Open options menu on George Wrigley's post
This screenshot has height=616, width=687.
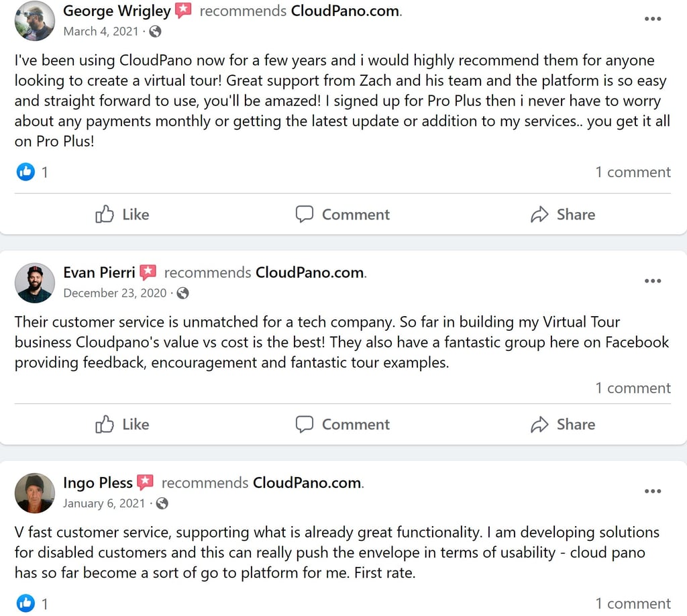pyautogui.click(x=652, y=19)
